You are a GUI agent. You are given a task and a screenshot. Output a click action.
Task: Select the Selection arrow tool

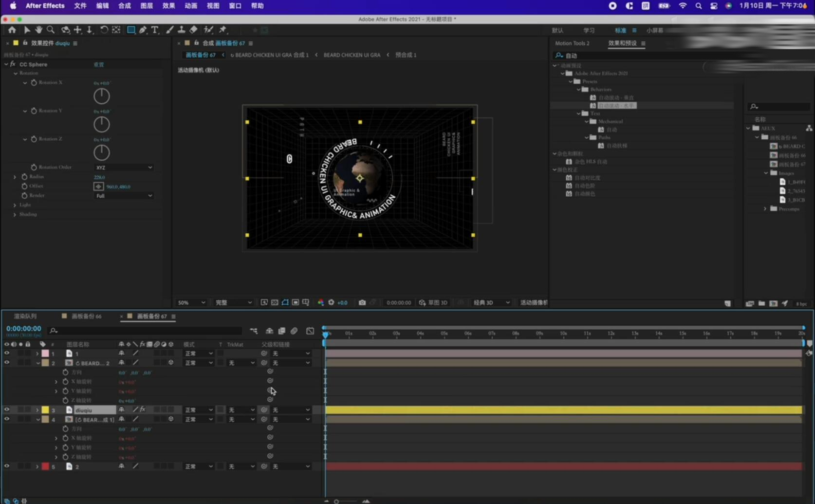click(27, 30)
